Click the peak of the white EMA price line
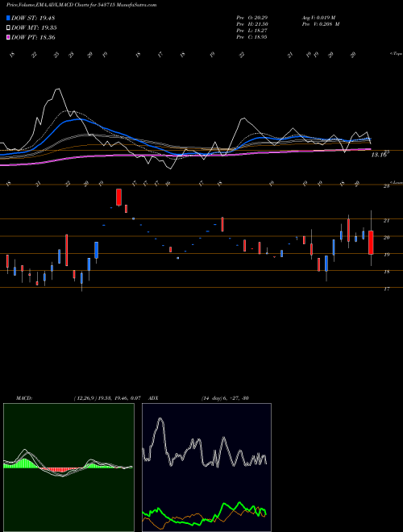403x532 pixels. click(x=58, y=89)
